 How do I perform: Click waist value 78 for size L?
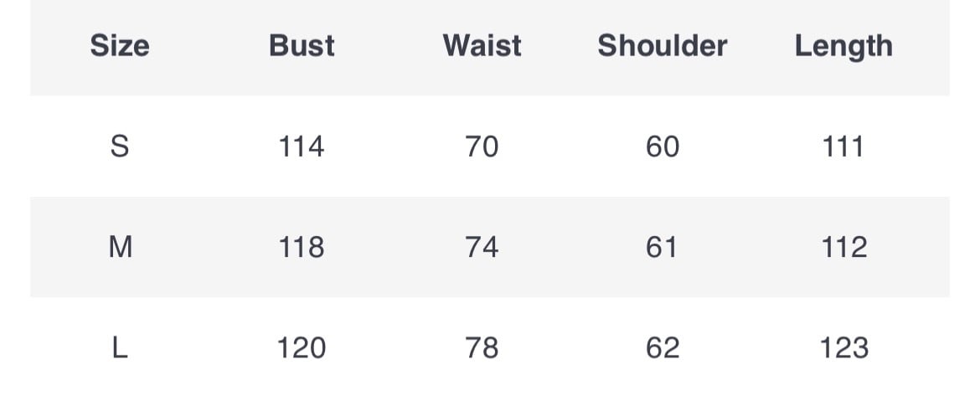pos(482,347)
